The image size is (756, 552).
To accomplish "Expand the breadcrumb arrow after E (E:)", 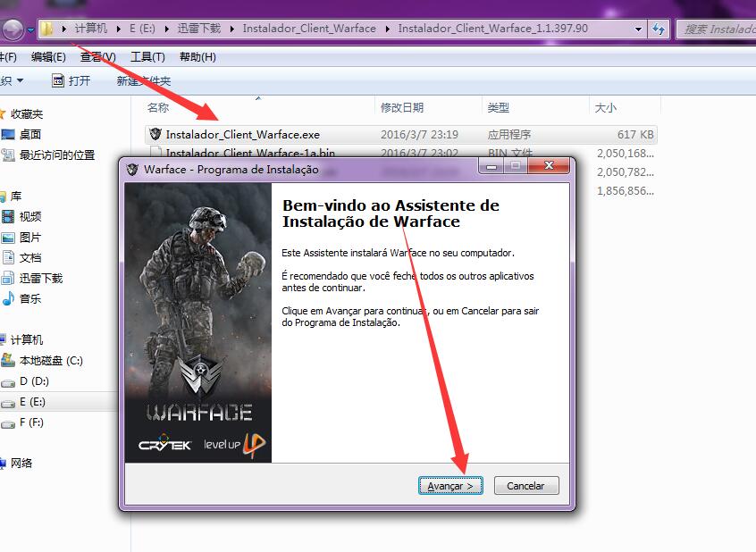I will pyautogui.click(x=166, y=29).
